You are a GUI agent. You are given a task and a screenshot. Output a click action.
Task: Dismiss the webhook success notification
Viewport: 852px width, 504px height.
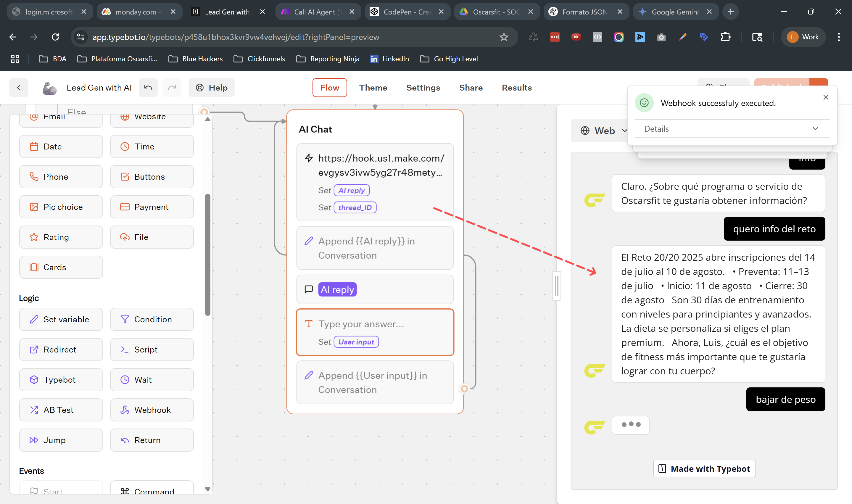pos(826,97)
